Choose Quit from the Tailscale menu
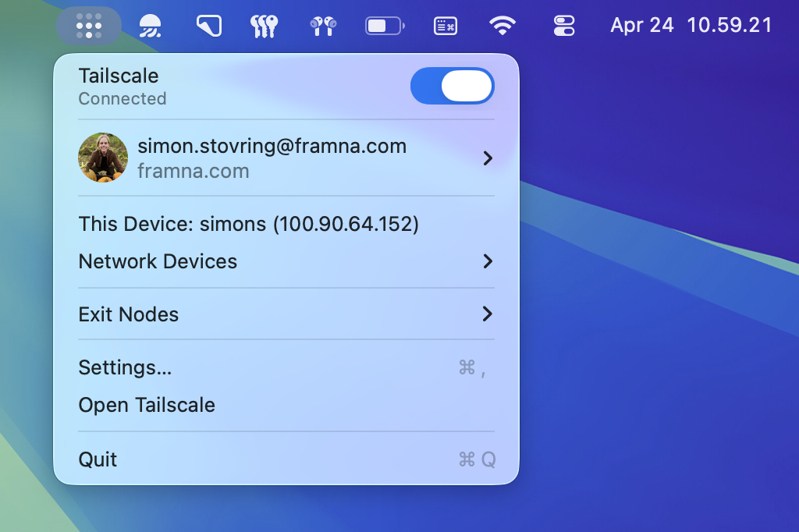 point(98,459)
